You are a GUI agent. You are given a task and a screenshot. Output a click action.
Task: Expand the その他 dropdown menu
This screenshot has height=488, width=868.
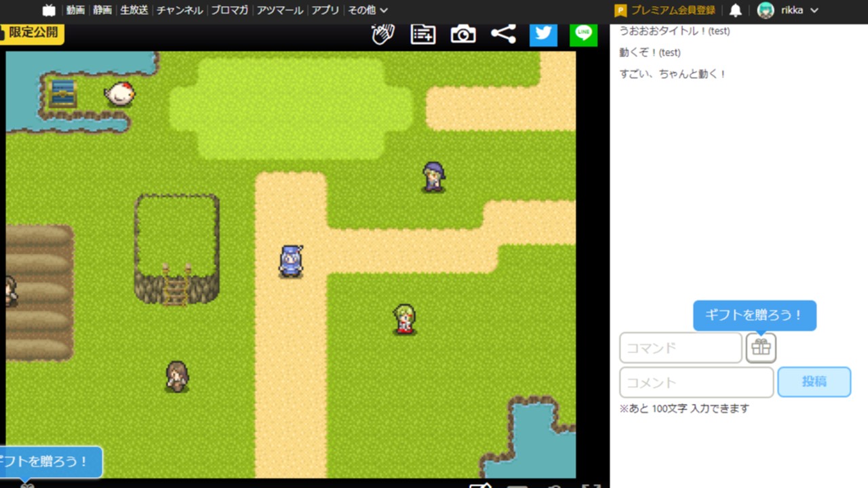click(x=368, y=10)
